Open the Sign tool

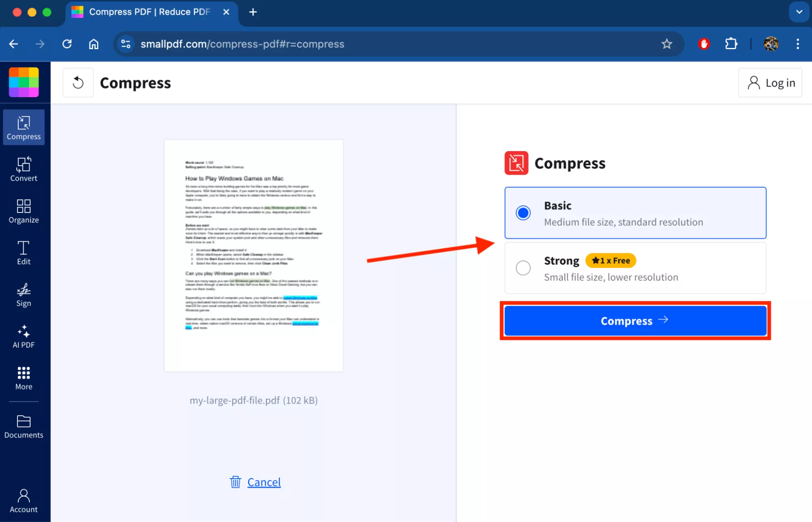(24, 295)
